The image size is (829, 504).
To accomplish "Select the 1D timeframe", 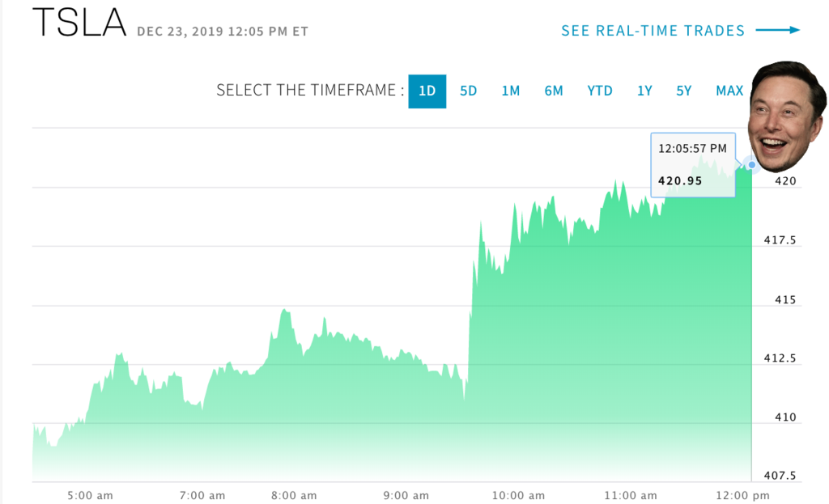I will coord(427,91).
